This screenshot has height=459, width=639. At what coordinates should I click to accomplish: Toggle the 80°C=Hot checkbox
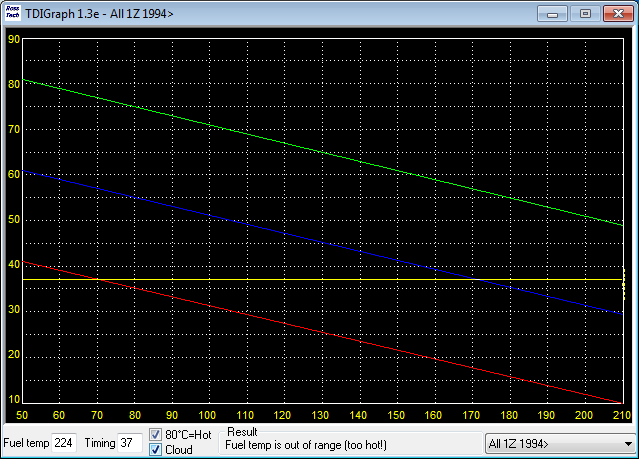point(156,435)
